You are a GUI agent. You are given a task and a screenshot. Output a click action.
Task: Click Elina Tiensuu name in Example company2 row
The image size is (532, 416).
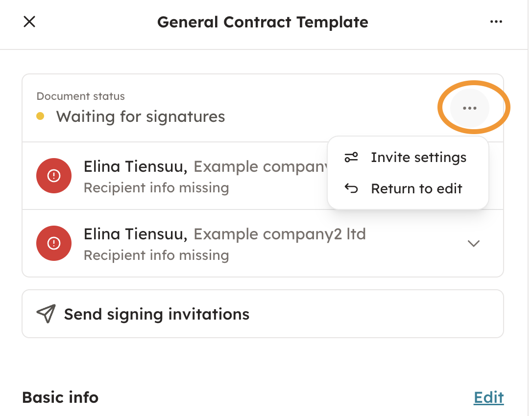click(x=135, y=234)
